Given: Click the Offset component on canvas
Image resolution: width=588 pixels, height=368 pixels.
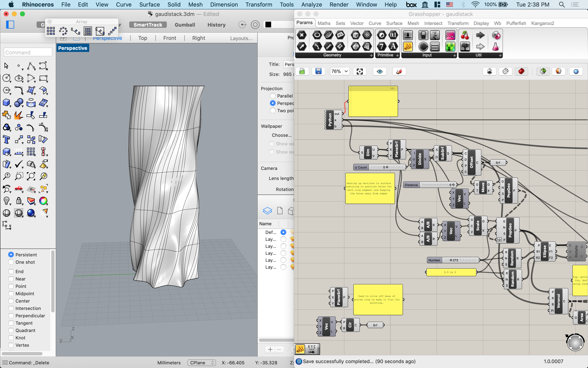Looking at the screenshot, I should coord(472,162).
